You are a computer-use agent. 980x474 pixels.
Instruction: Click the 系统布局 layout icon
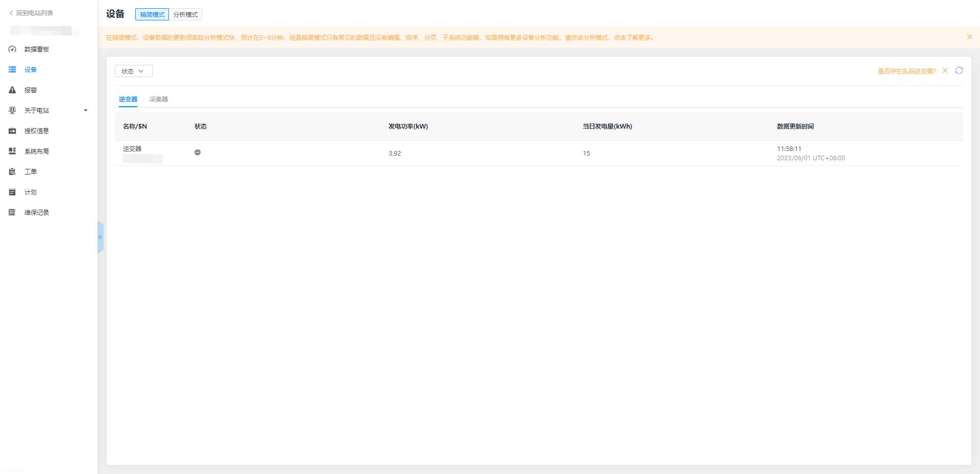click(x=12, y=152)
